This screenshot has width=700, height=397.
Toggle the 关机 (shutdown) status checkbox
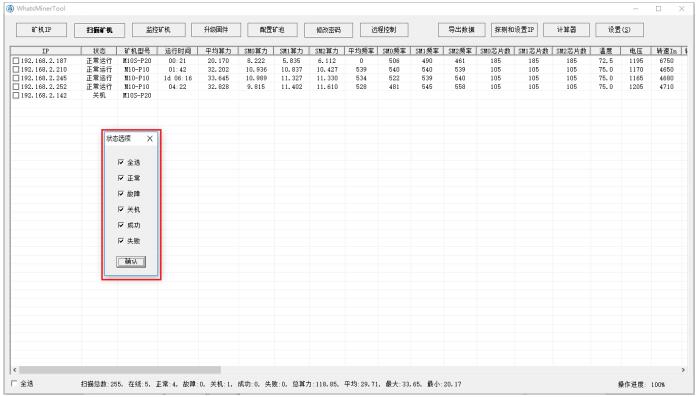coord(121,209)
